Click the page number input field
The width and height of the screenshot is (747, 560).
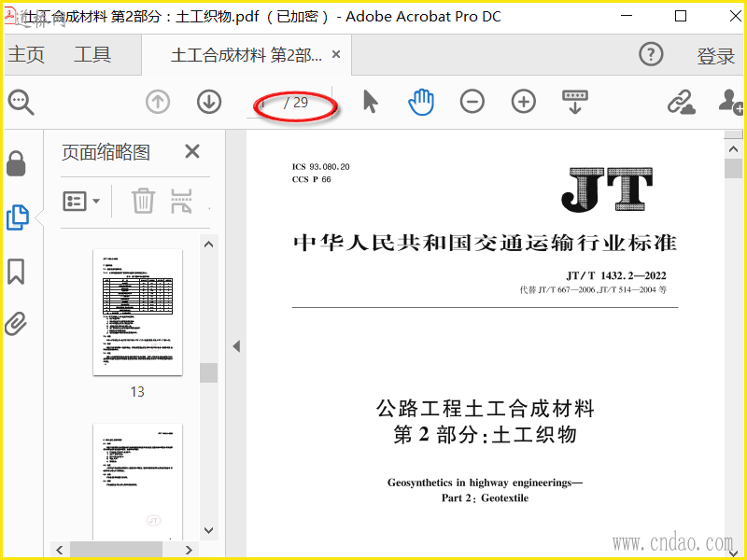pyautogui.click(x=265, y=103)
